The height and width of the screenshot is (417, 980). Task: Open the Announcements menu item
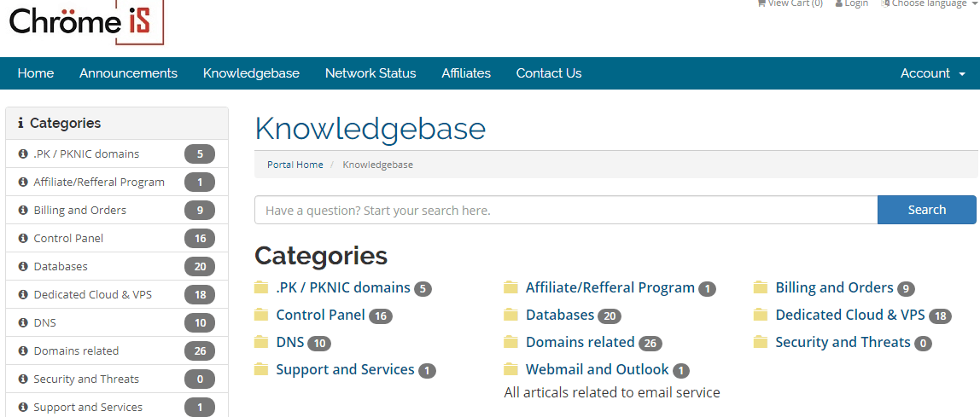tap(128, 73)
